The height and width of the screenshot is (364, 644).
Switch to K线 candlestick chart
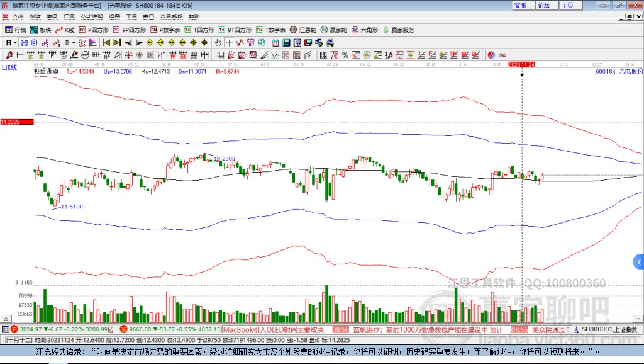click(x=65, y=30)
